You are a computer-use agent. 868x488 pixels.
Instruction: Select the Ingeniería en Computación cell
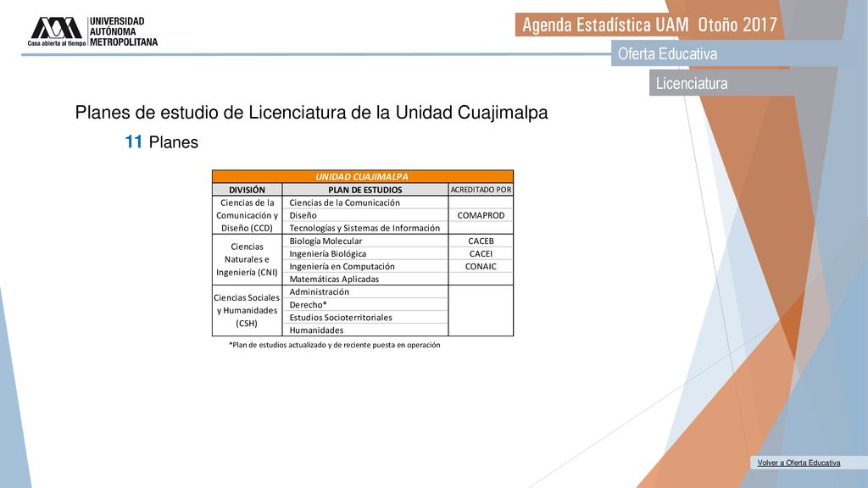pos(364,266)
